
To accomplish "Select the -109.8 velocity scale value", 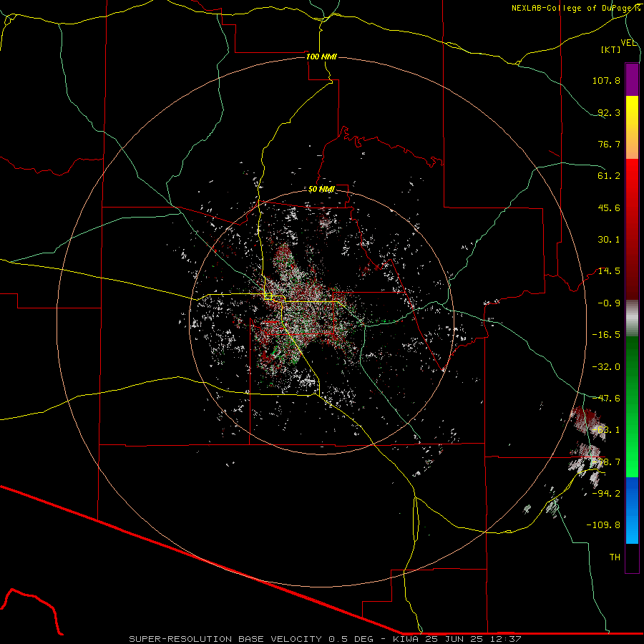I will click(x=603, y=525).
